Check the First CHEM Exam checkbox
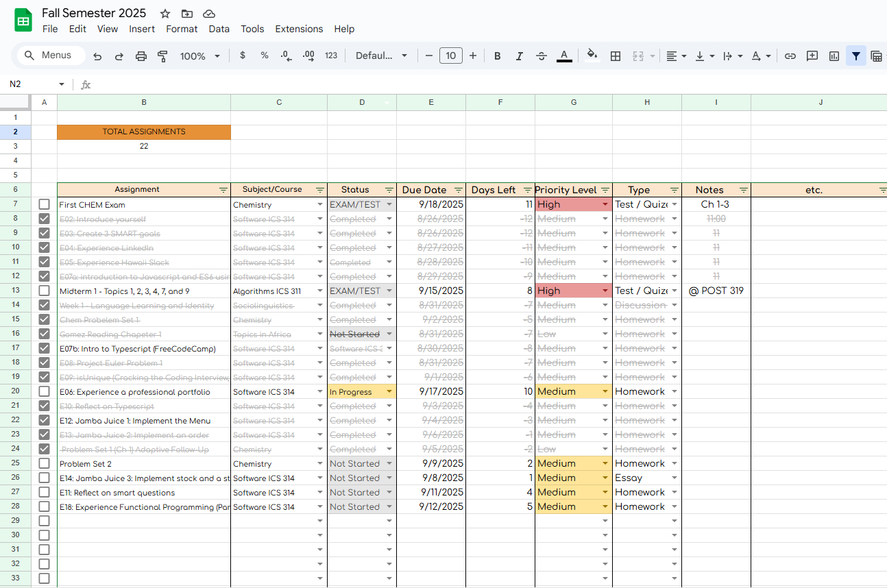 tap(45, 204)
